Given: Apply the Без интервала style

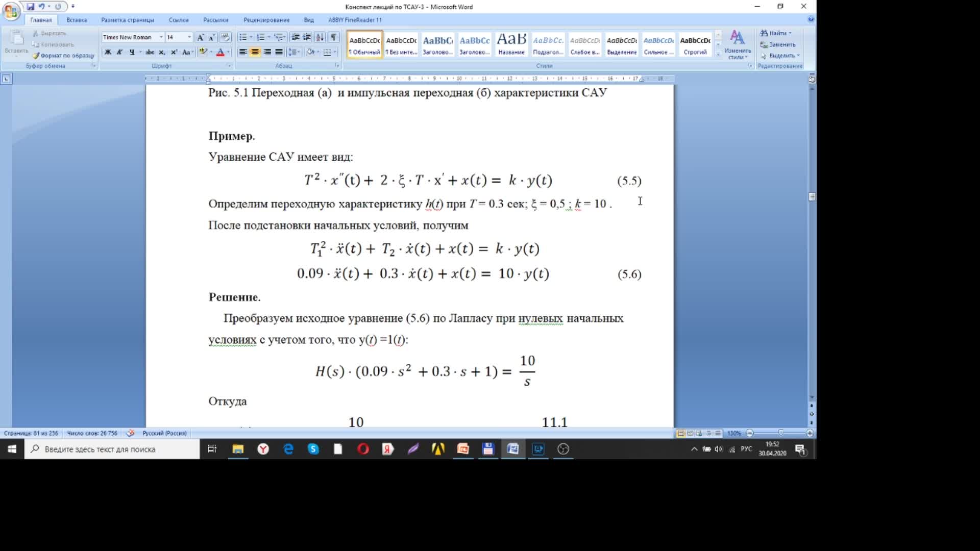Looking at the screenshot, I should click(x=401, y=44).
